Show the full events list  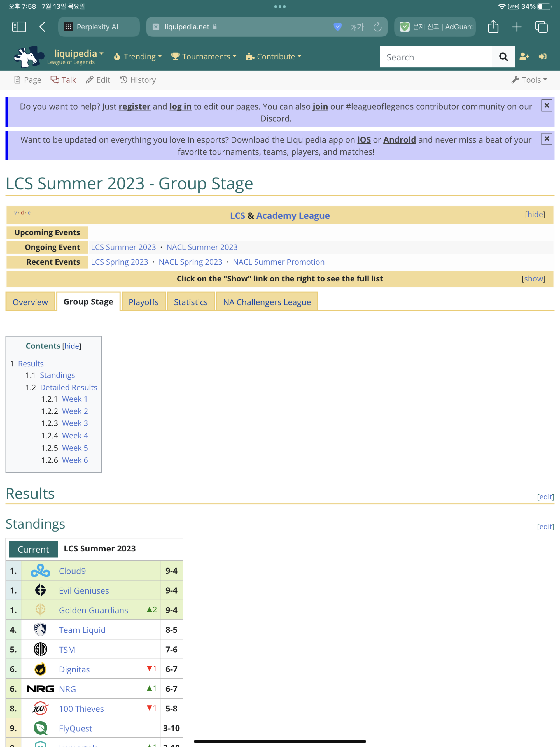tap(533, 279)
